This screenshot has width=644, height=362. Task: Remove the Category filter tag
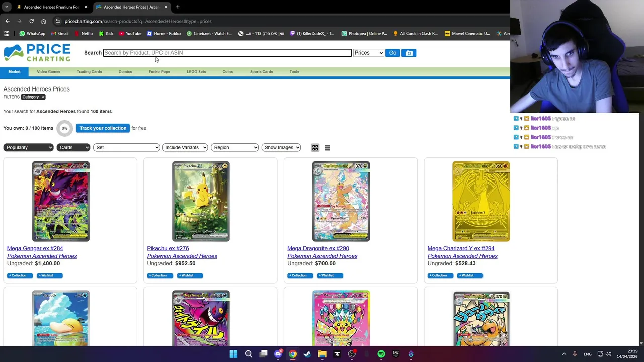43,97
